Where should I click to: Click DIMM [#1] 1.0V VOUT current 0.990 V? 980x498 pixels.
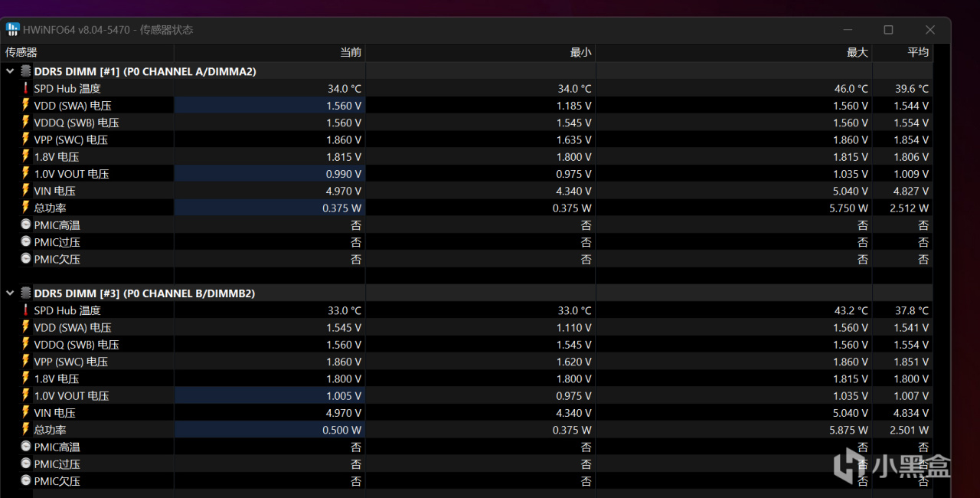(344, 174)
